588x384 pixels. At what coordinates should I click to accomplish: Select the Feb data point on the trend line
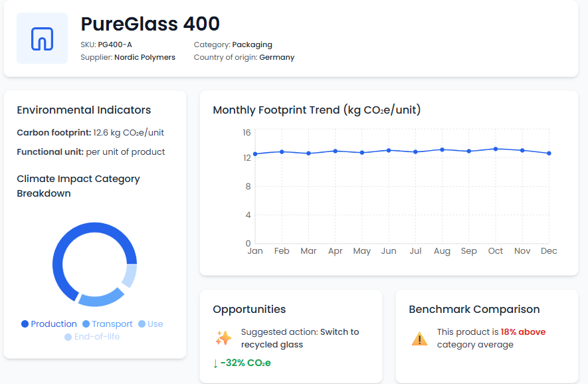click(282, 152)
